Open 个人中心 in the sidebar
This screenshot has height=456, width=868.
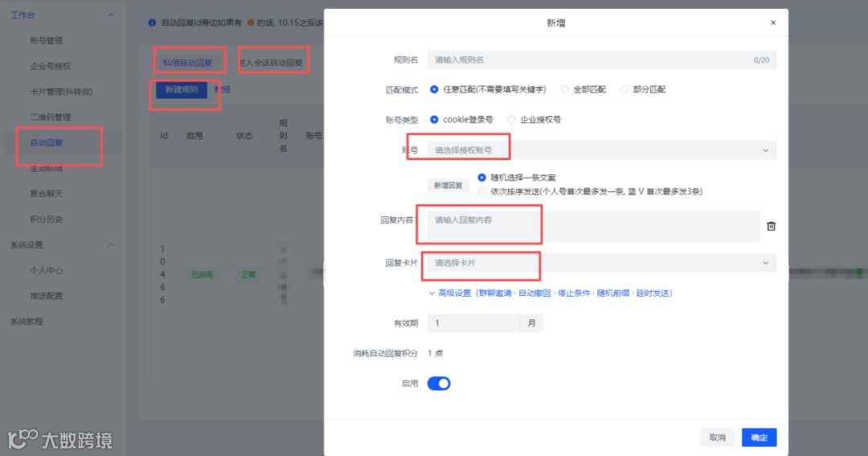coord(47,270)
